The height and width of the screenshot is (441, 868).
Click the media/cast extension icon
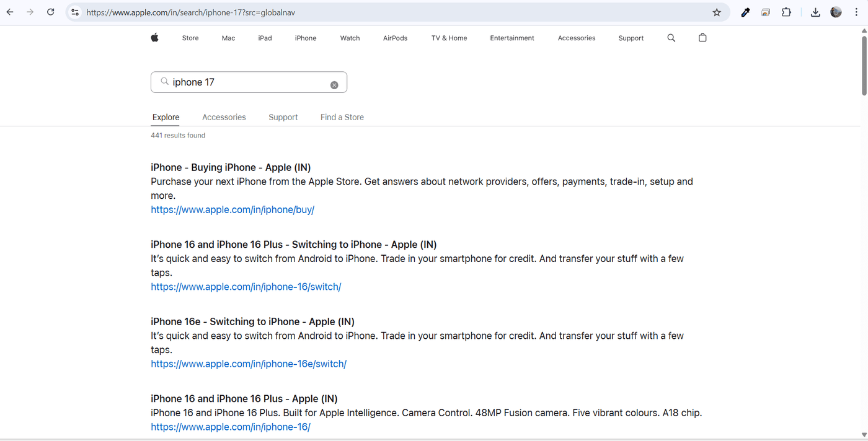(x=766, y=12)
